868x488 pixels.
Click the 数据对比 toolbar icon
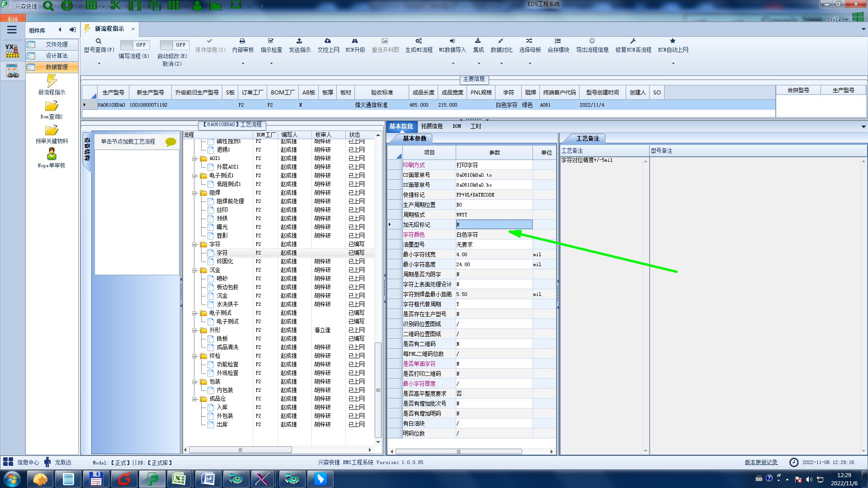tap(501, 41)
